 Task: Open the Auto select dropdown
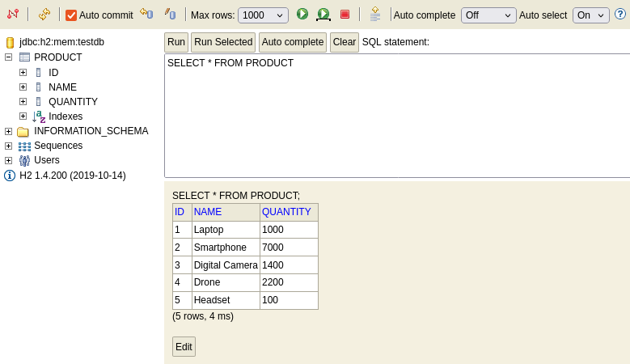click(591, 15)
